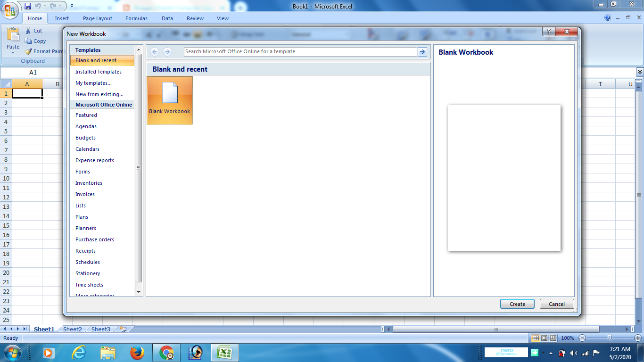The width and height of the screenshot is (644, 362).
Task: Click the Search Office Online template field
Action: 300,51
